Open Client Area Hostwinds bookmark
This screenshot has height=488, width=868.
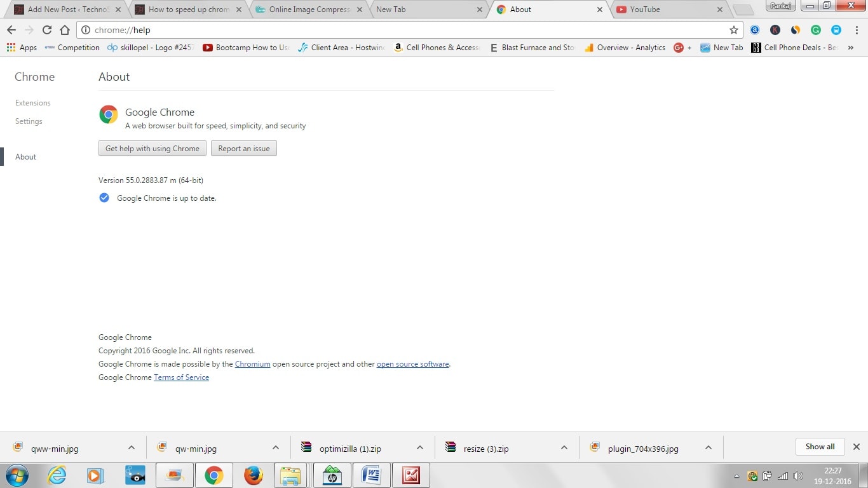coord(341,48)
